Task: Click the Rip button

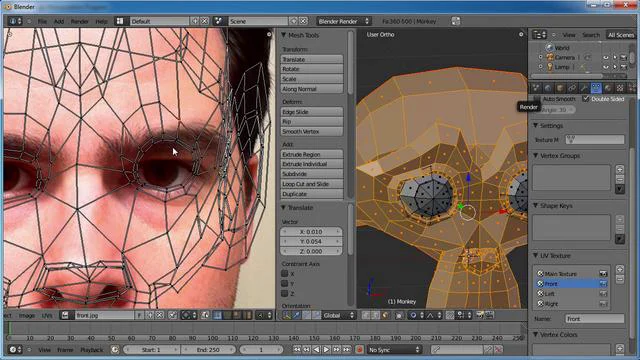Action: (311, 122)
